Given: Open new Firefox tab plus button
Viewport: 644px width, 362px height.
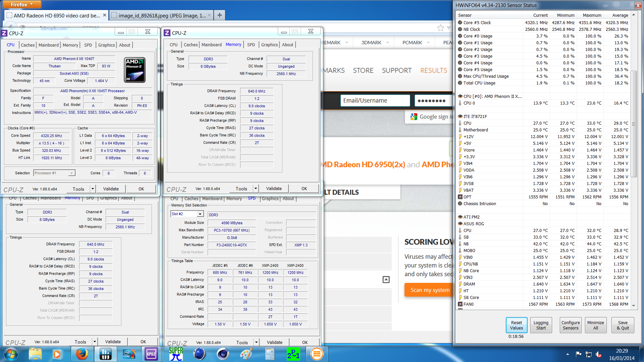Looking at the screenshot, I should 219,15.
